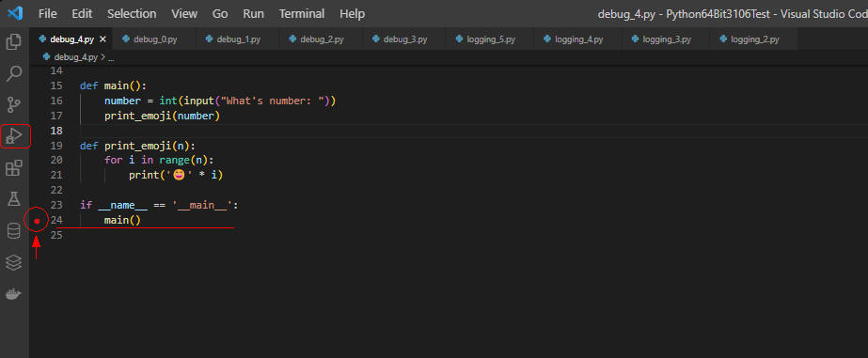The image size is (868, 358).
Task: Open the Source Control view
Action: coord(14,104)
